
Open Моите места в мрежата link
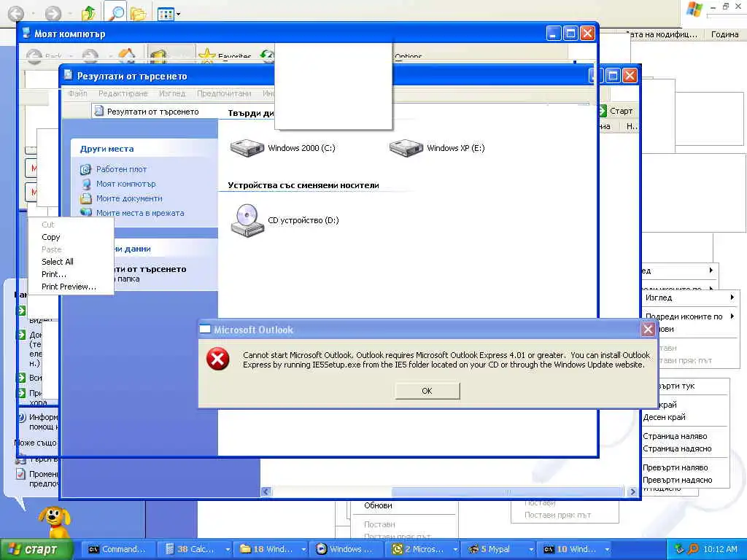(x=140, y=213)
